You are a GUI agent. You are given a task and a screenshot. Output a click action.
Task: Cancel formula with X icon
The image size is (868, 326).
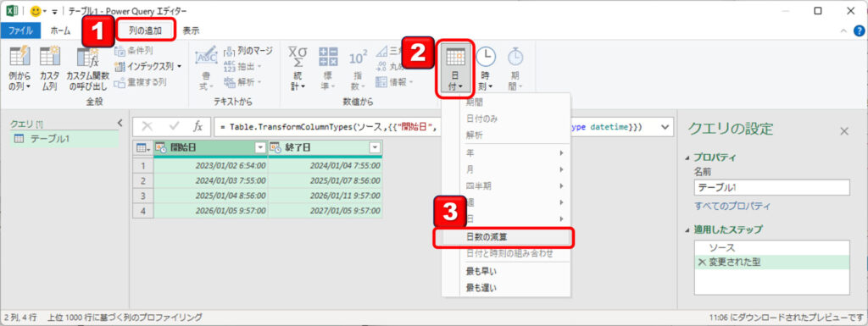click(x=147, y=126)
